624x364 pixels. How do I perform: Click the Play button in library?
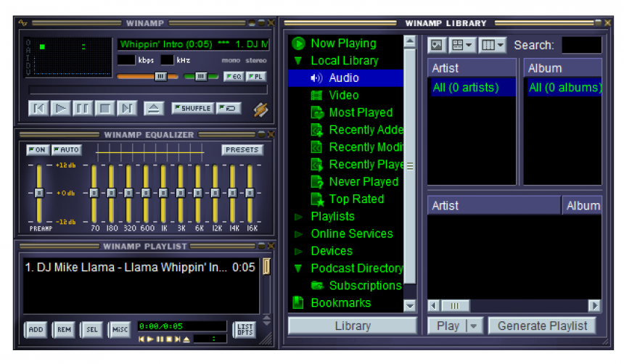447,326
